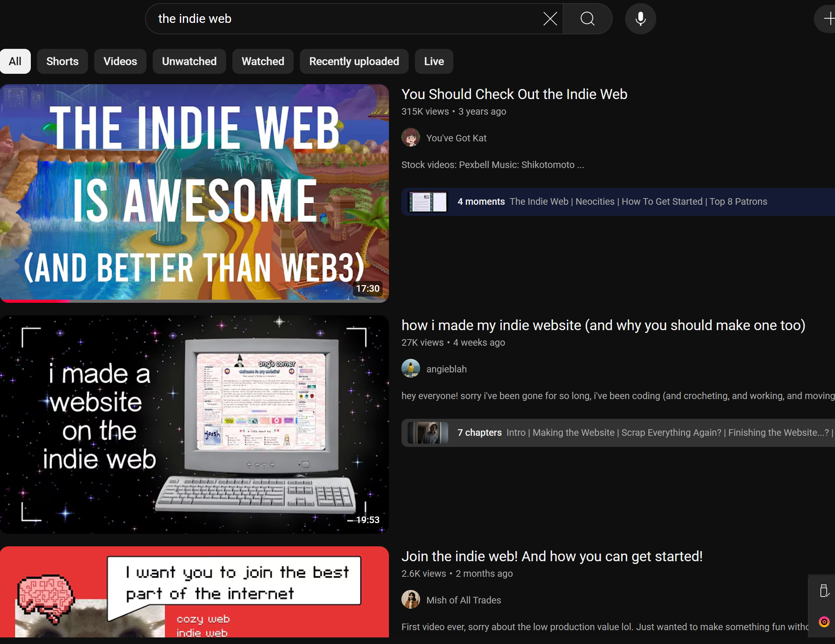Click '3 years ago' text
This screenshot has width=835, height=644.
pyautogui.click(x=482, y=111)
